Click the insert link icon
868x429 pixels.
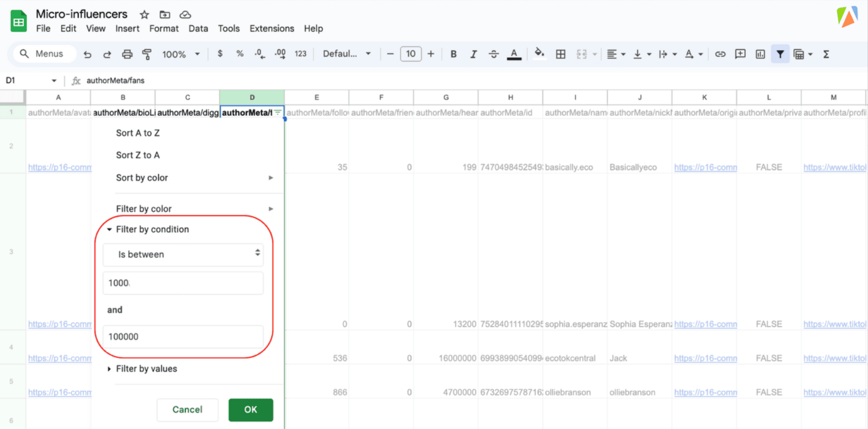coord(720,54)
